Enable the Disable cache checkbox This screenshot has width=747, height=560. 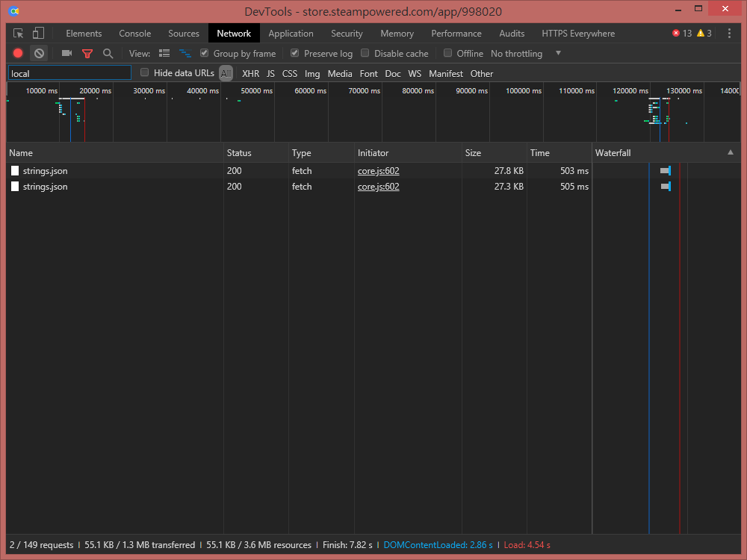(x=365, y=53)
